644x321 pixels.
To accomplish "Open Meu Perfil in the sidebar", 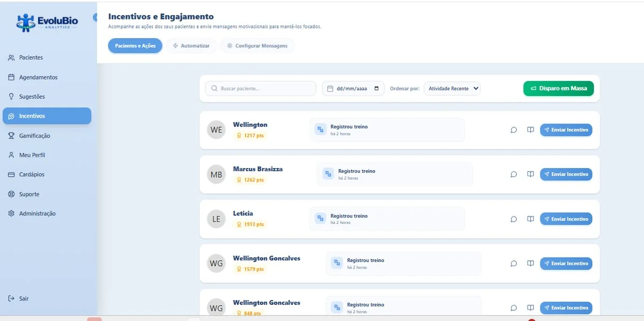I will [47, 155].
